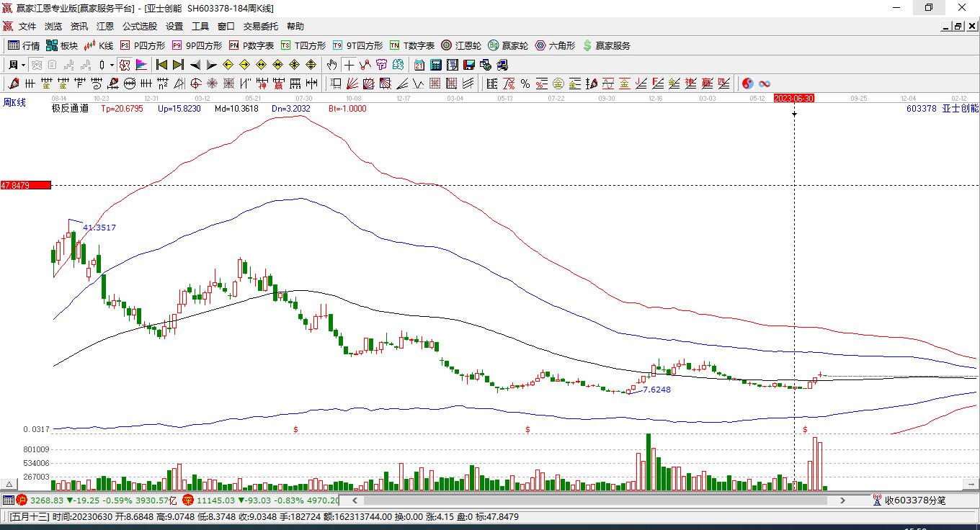
Task: Click the infinity symbol icon
Action: click(x=765, y=84)
